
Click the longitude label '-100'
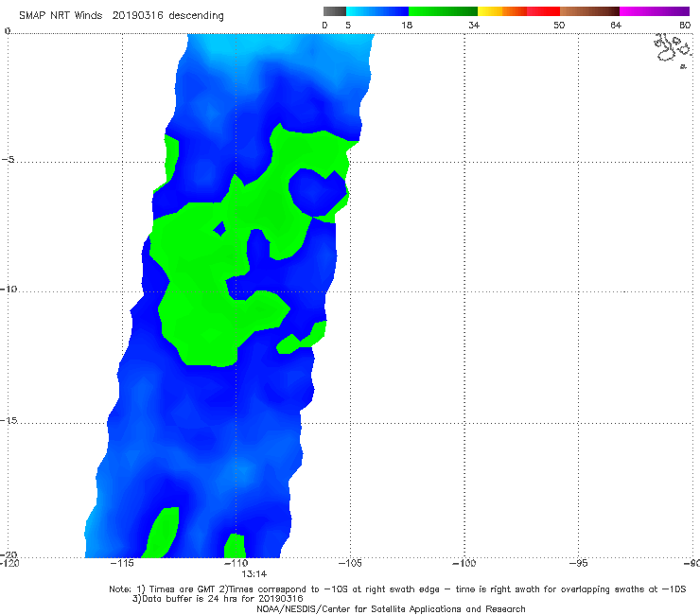click(x=464, y=563)
